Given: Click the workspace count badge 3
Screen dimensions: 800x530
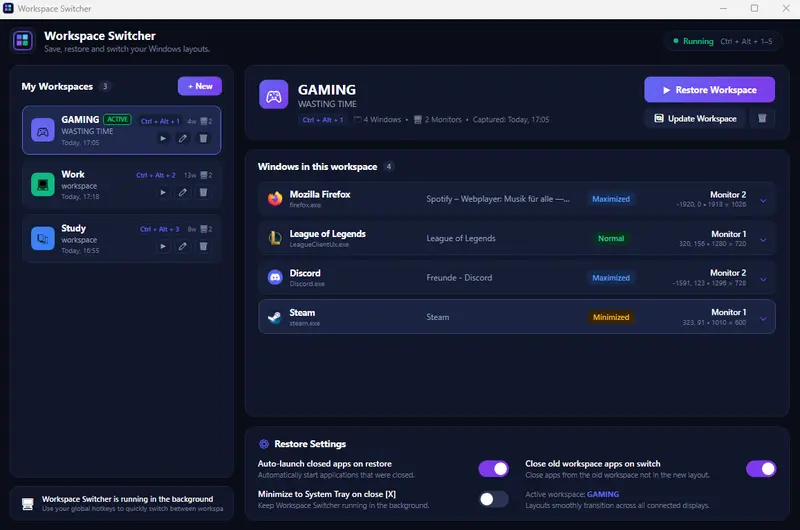Looking at the screenshot, I should [x=105, y=86].
